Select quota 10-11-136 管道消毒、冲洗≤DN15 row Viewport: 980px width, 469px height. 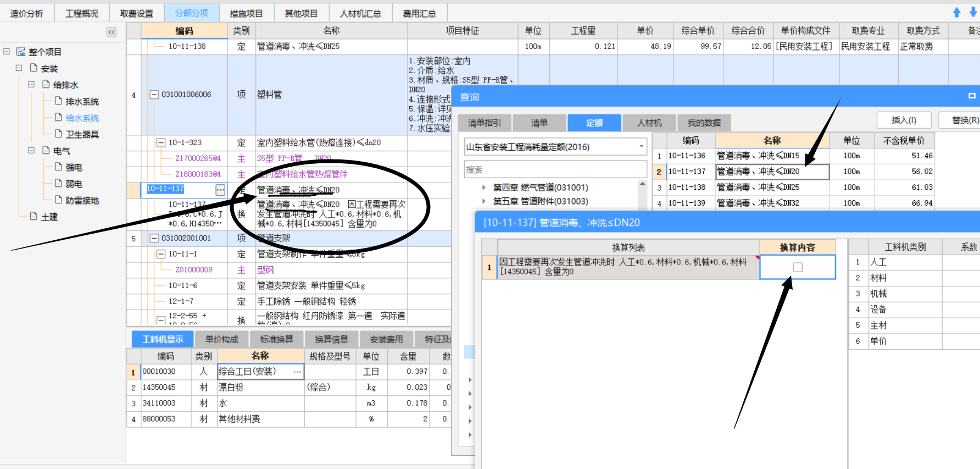click(793, 156)
